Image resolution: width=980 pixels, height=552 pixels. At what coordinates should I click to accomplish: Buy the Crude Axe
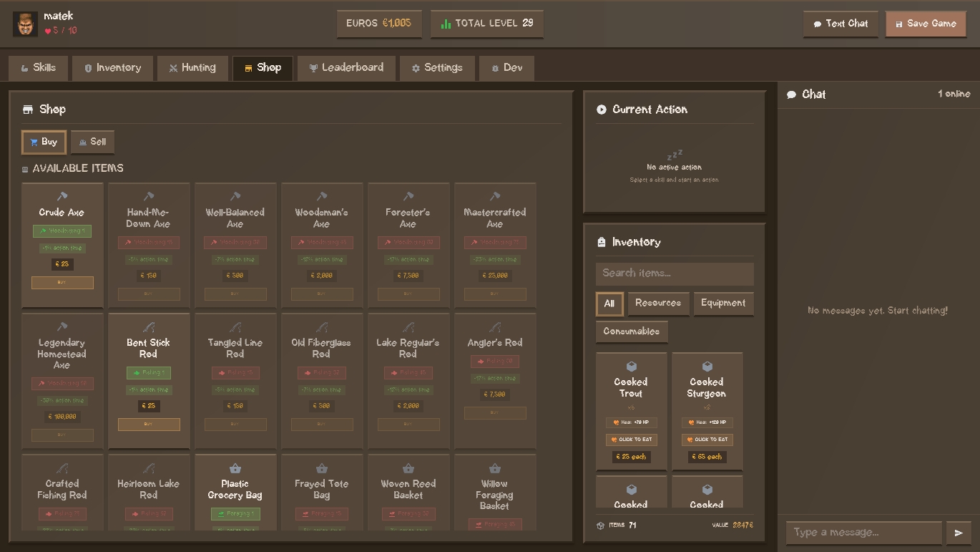click(x=62, y=283)
